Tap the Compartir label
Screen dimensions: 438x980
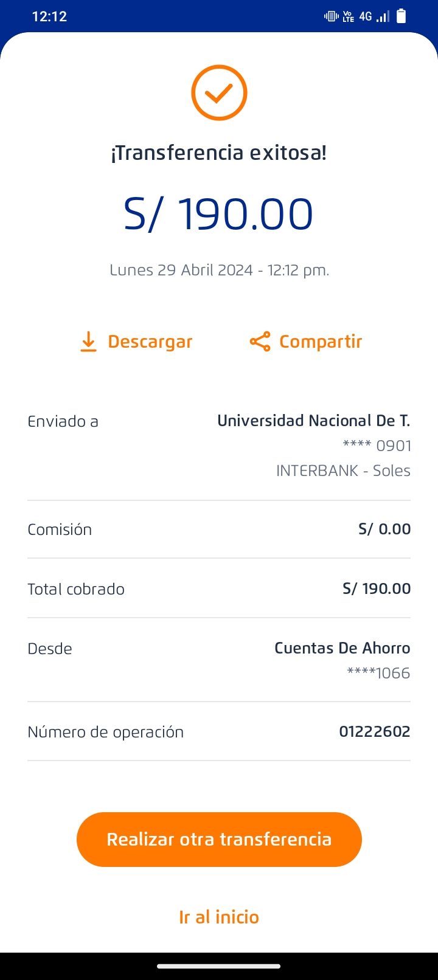coord(320,342)
